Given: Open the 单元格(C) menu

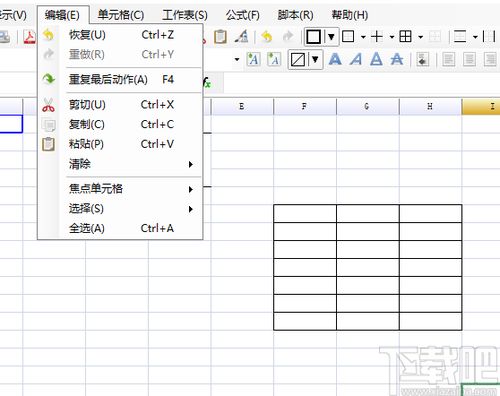Looking at the screenshot, I should coord(121,15).
